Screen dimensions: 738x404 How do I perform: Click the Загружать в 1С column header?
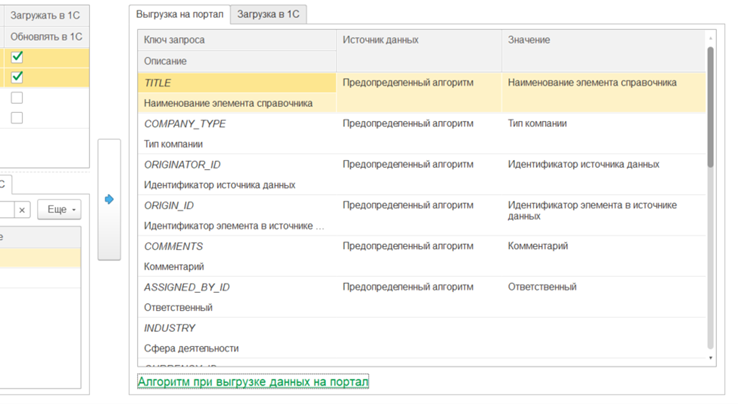tap(45, 16)
